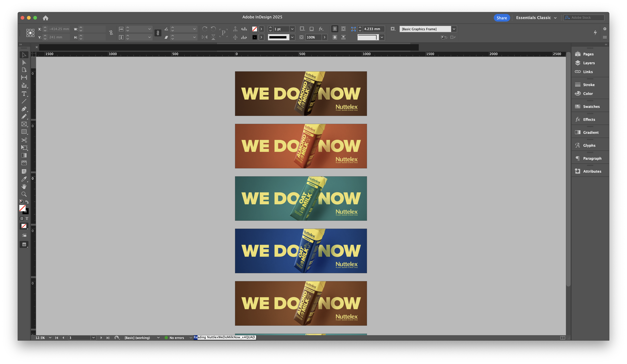Select the Selection tool arrow
The width and height of the screenshot is (627, 364).
(x=24, y=55)
